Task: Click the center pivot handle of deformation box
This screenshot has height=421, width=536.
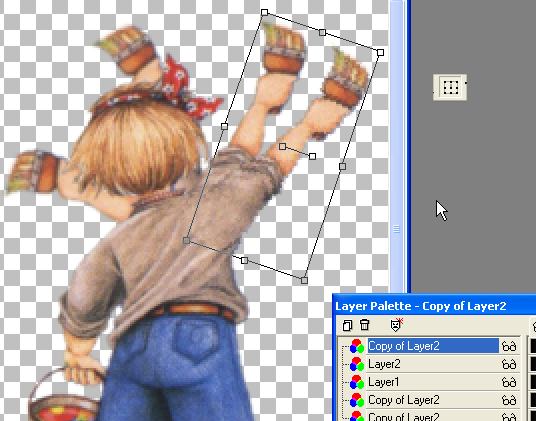Action: (x=282, y=147)
